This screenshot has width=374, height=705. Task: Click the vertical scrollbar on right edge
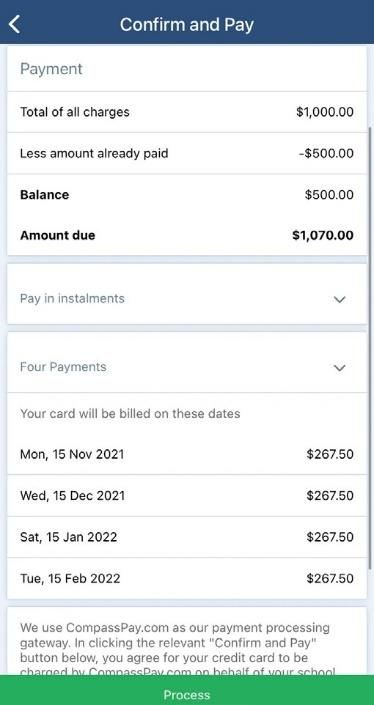coord(370,346)
